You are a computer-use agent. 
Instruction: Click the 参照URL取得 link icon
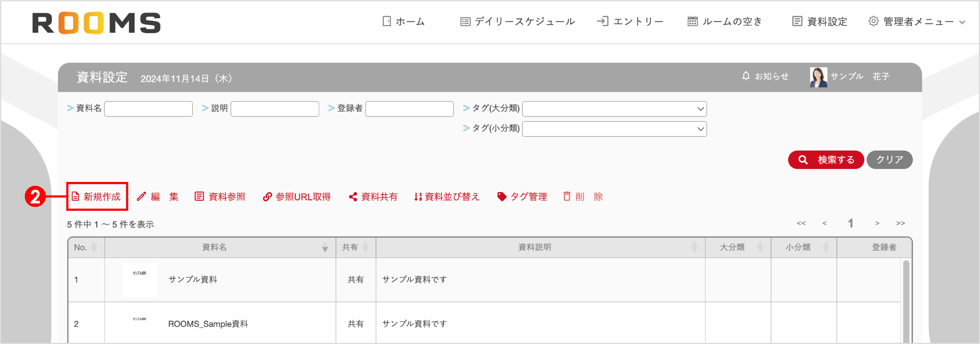click(x=267, y=196)
